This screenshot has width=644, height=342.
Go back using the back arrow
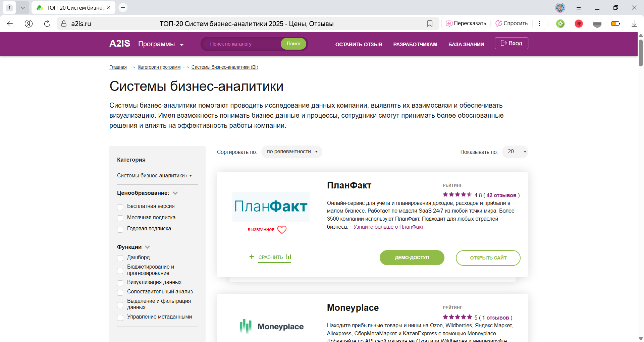pyautogui.click(x=10, y=23)
